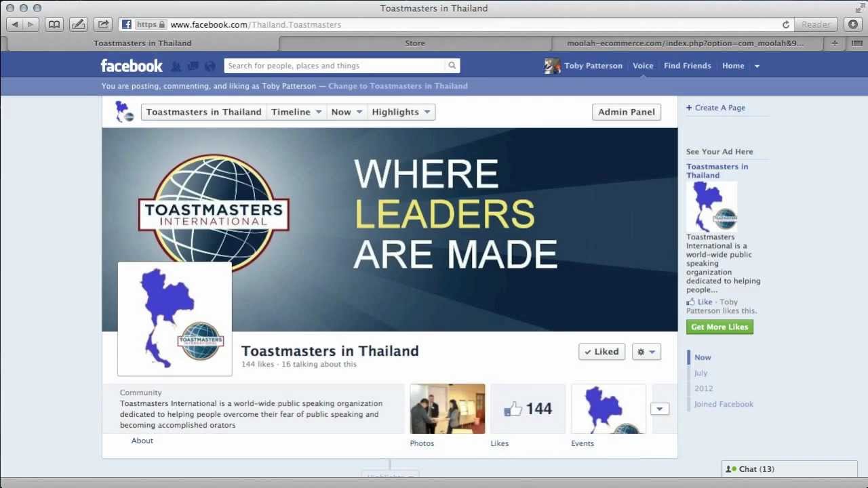This screenshot has width=868, height=488.
Task: Click the Facebook favicon in address bar
Action: 127,24
